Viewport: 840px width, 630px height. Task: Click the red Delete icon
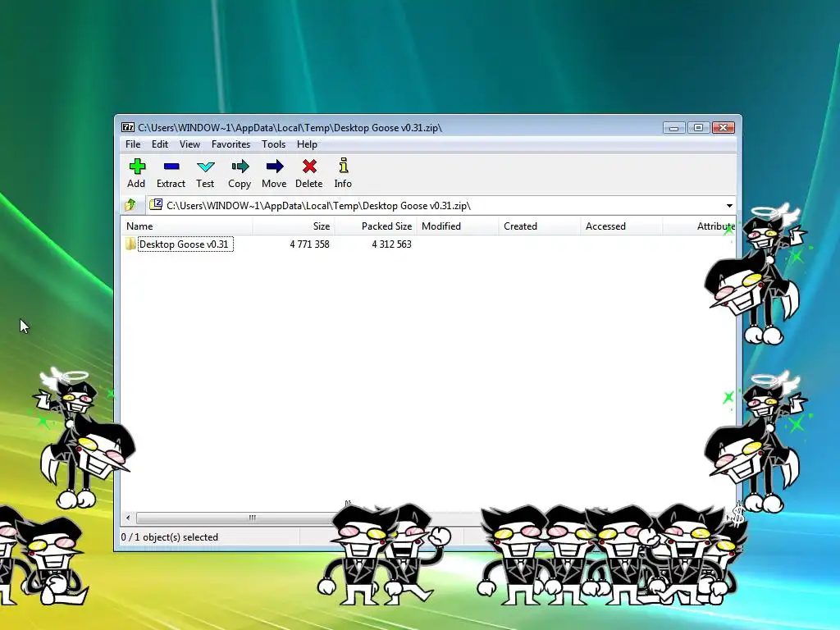[309, 167]
